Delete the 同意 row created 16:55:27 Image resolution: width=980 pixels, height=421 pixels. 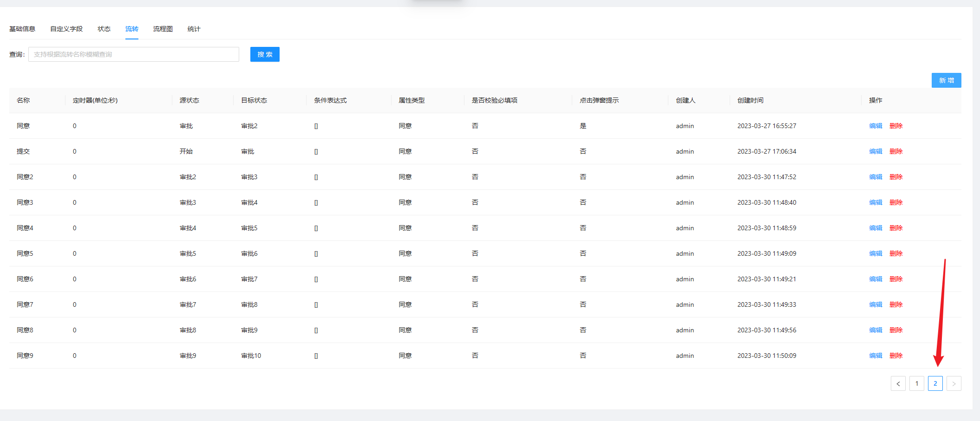click(x=896, y=126)
